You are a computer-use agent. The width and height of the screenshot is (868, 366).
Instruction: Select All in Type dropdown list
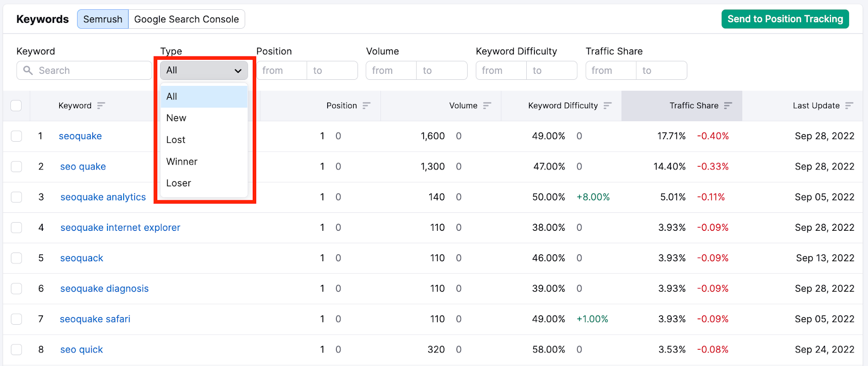click(204, 96)
